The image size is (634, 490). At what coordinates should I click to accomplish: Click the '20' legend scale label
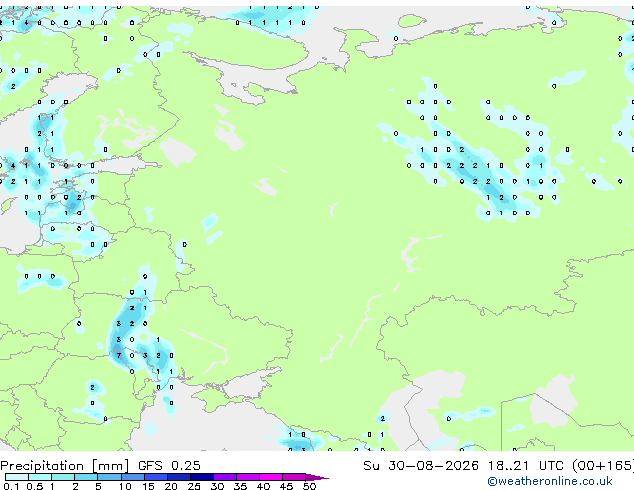click(171, 486)
